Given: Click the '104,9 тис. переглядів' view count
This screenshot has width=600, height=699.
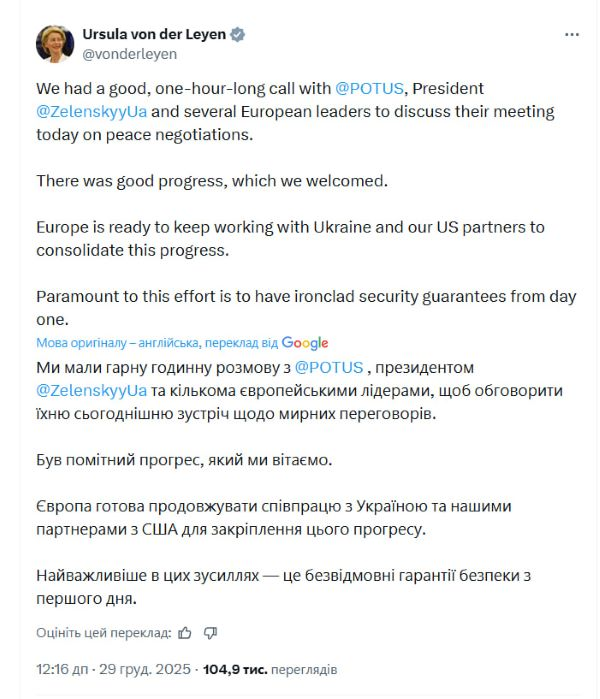Looking at the screenshot, I should 270,667.
